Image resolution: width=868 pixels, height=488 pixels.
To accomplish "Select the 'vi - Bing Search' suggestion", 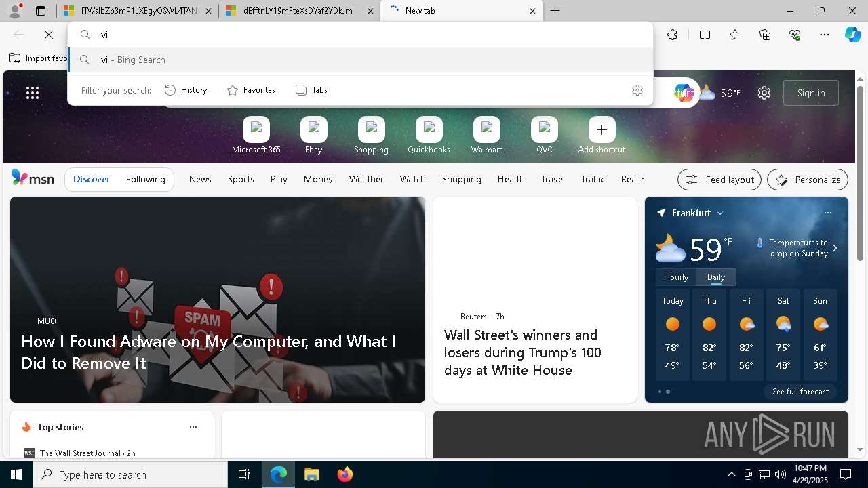I will click(360, 60).
